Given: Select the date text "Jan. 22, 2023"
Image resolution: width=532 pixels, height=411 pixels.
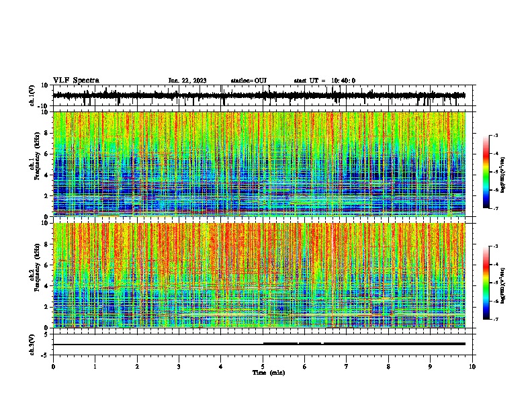Looking at the screenshot, I should pyautogui.click(x=187, y=81).
